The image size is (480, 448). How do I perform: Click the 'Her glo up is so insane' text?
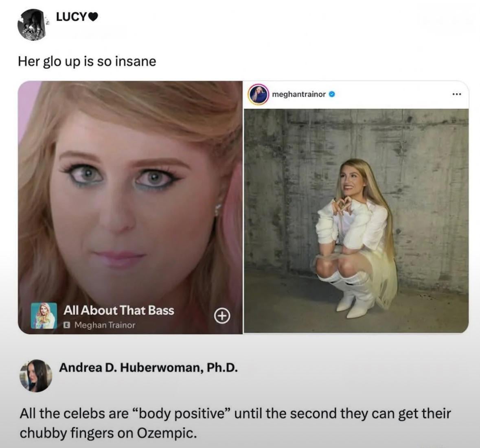(x=87, y=61)
